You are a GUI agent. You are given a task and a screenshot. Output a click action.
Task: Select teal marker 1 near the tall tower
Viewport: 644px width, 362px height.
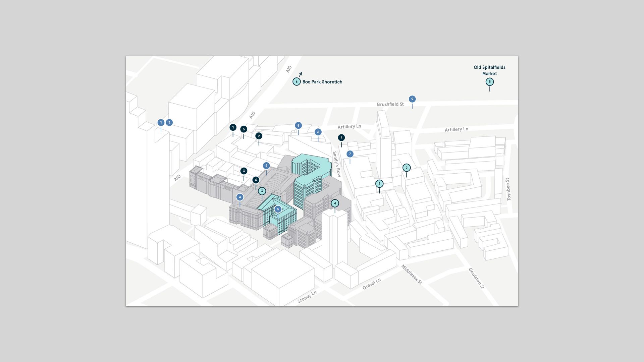379,183
